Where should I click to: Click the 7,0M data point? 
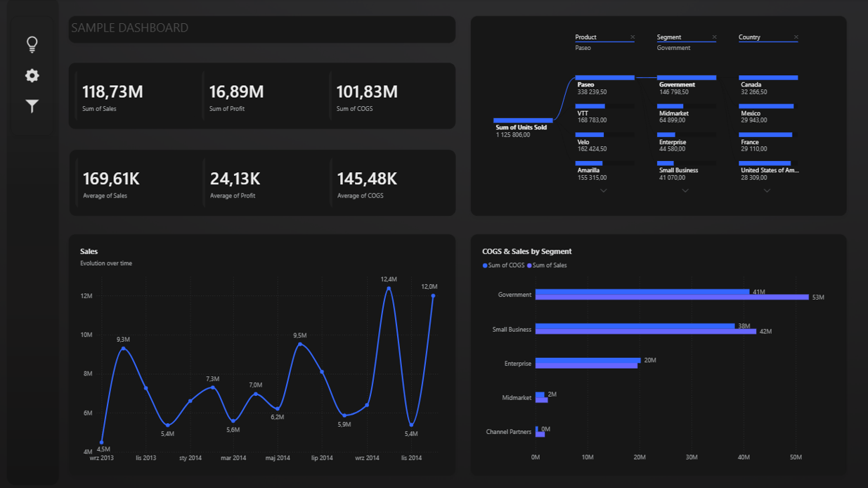(256, 394)
